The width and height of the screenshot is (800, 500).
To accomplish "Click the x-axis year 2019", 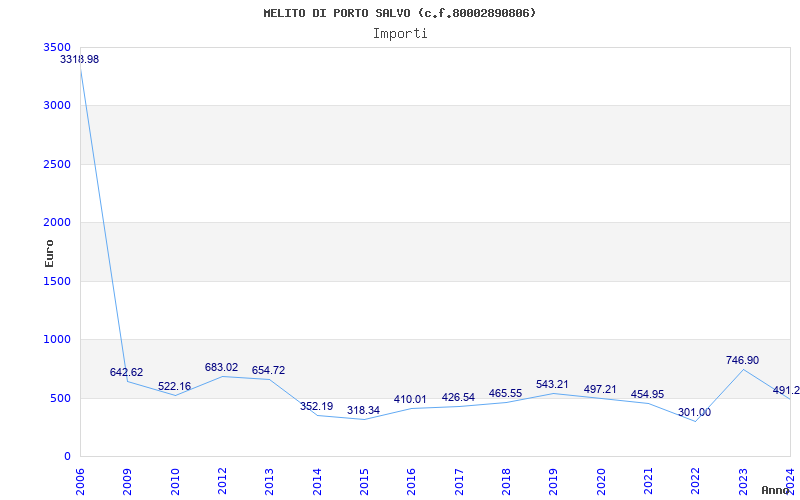I will [554, 482].
